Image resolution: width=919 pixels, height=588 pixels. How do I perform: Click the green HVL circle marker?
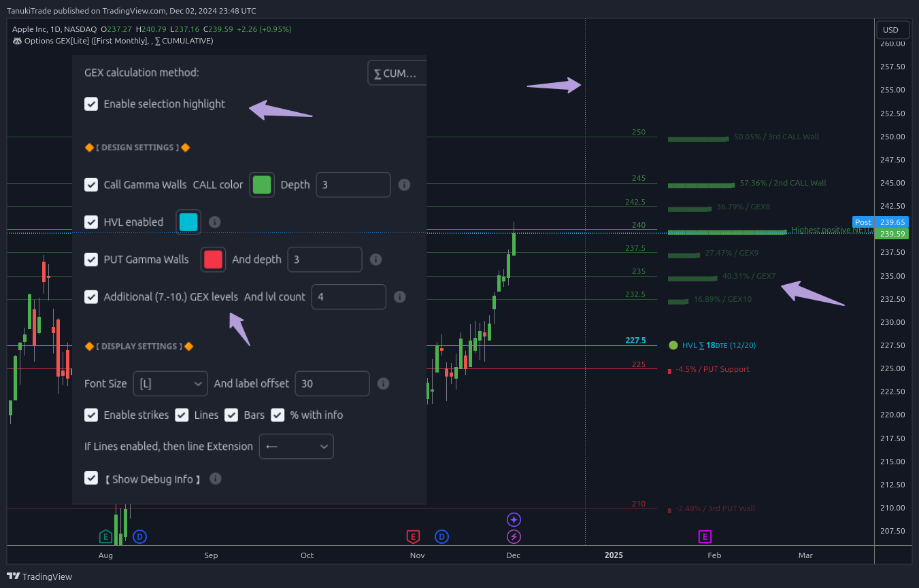[673, 345]
